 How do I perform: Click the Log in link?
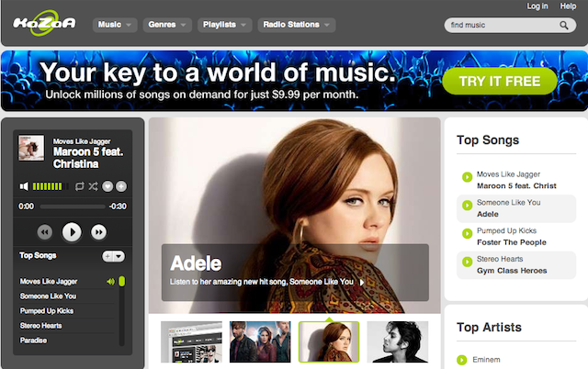[x=537, y=6]
